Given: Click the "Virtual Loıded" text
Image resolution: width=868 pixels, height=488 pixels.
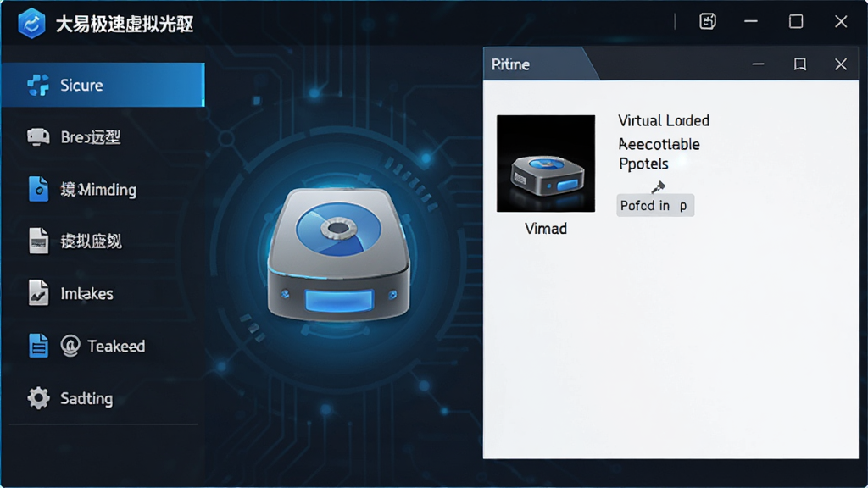Looking at the screenshot, I should pos(664,120).
